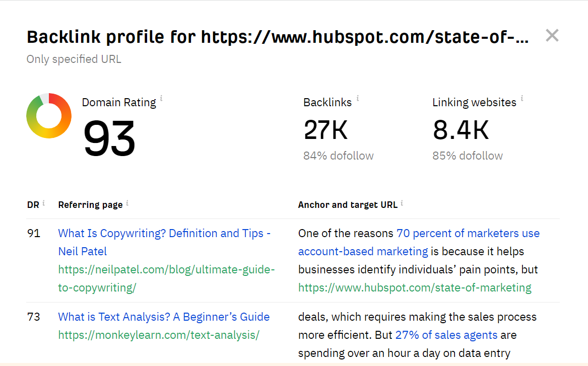Click the Referring page column header
Viewport: 588px width, 366px height.
(90, 205)
